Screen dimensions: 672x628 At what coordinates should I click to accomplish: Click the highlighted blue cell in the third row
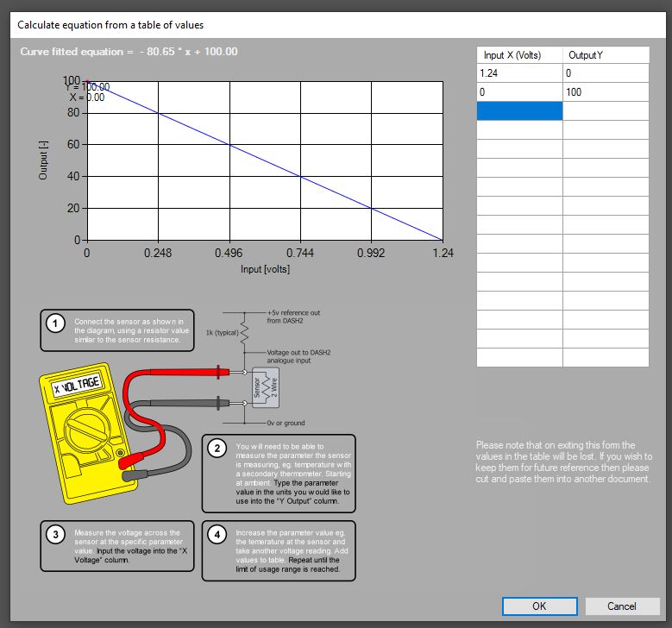519,111
